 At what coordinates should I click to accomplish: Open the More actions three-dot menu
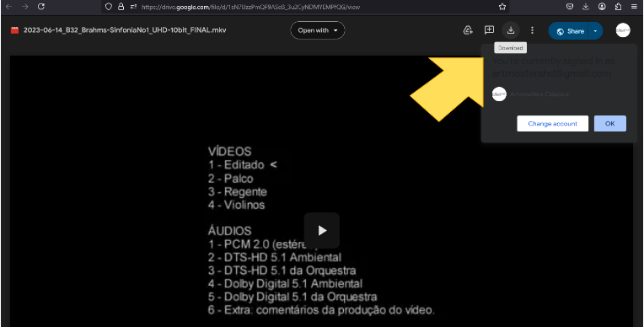pyautogui.click(x=532, y=30)
